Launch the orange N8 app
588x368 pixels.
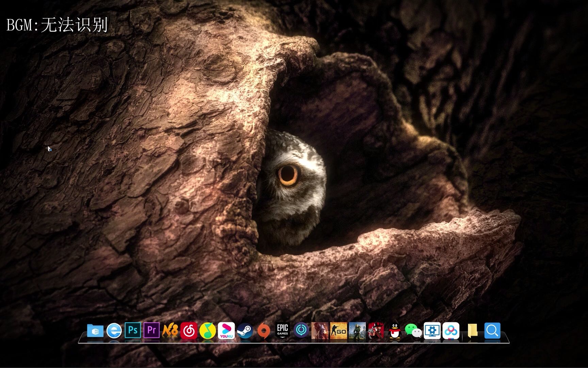(x=170, y=331)
